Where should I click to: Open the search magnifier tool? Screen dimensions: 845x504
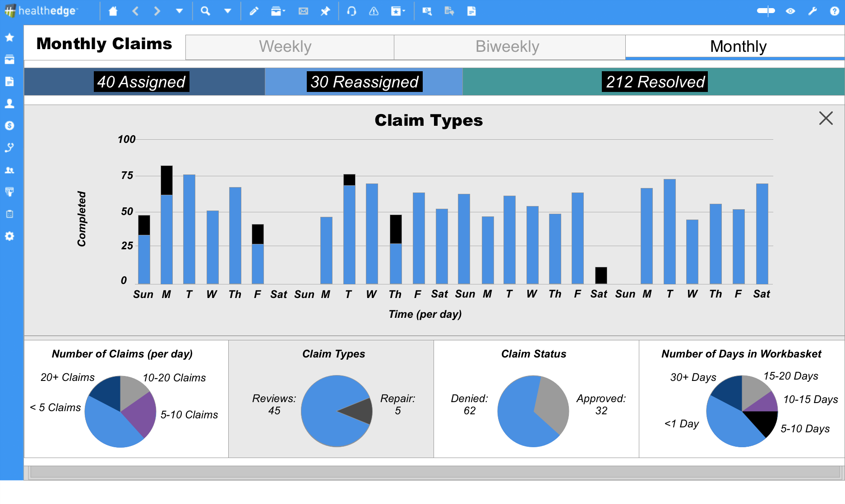pyautogui.click(x=205, y=11)
